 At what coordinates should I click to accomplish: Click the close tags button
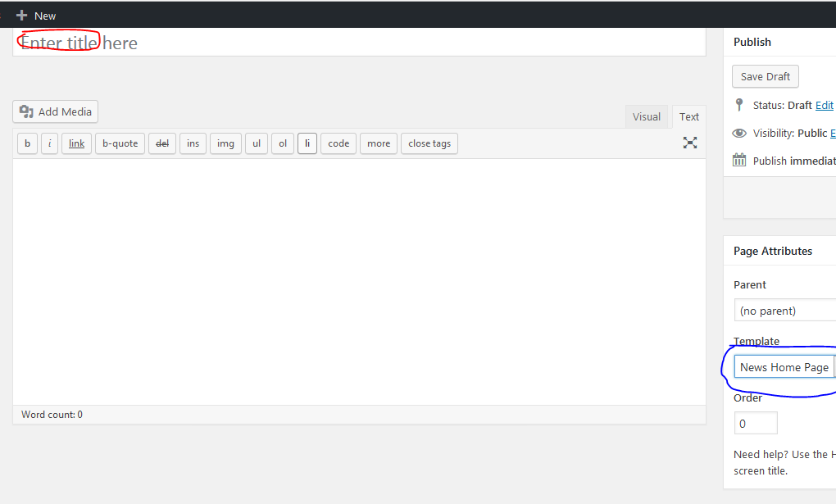[429, 143]
